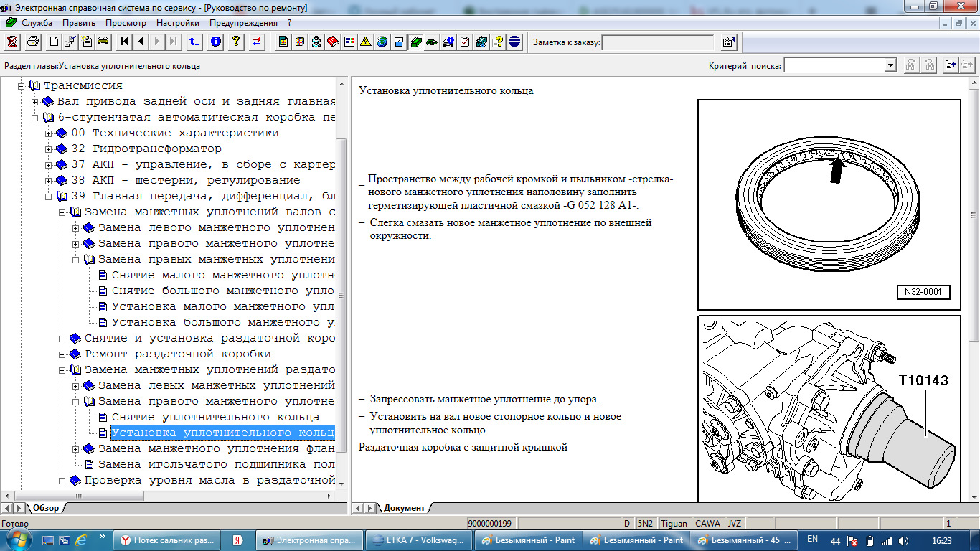Click the car icon in left toolbar
980x551 pixels.
pyautogui.click(x=103, y=42)
